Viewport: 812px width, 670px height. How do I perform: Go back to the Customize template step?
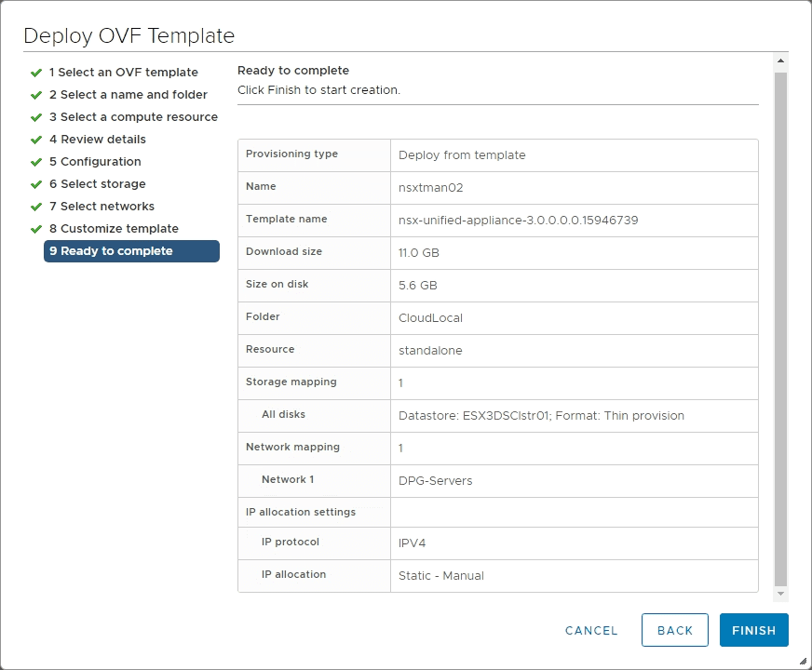click(x=112, y=228)
